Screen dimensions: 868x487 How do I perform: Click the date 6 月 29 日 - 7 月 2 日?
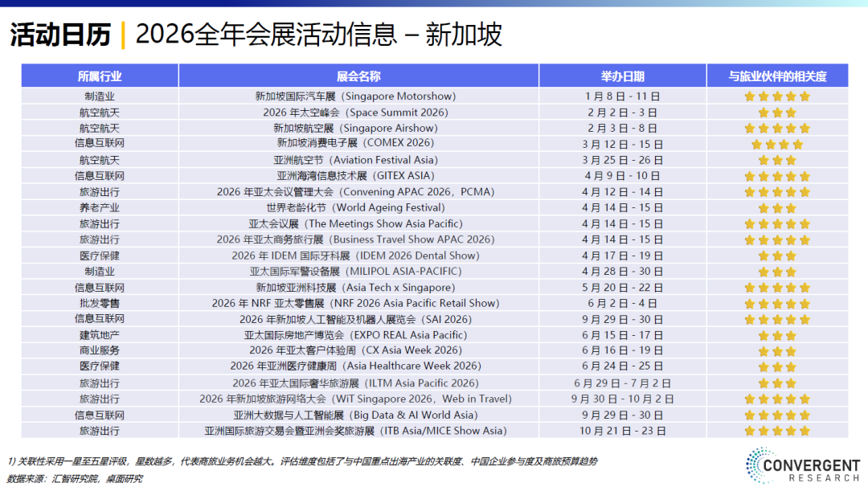coord(622,383)
